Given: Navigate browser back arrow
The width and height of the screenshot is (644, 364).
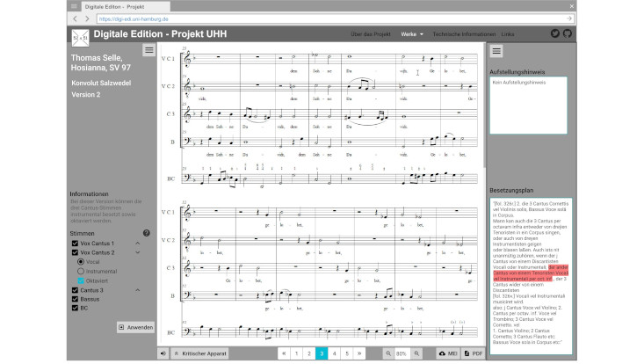Looking at the screenshot, I should point(76,18).
